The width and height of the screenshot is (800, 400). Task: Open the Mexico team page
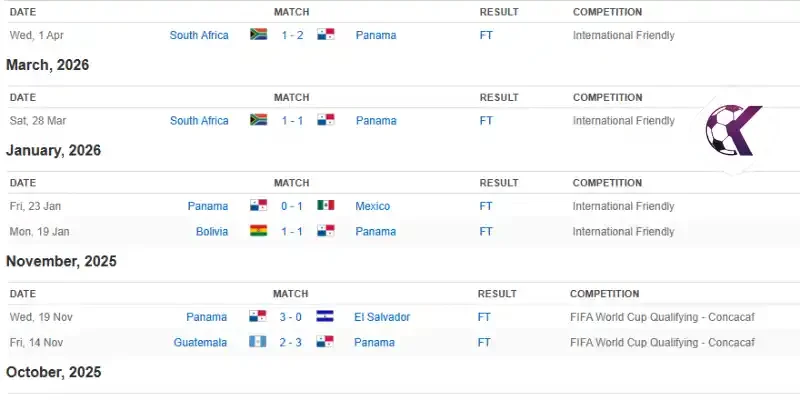(x=372, y=206)
